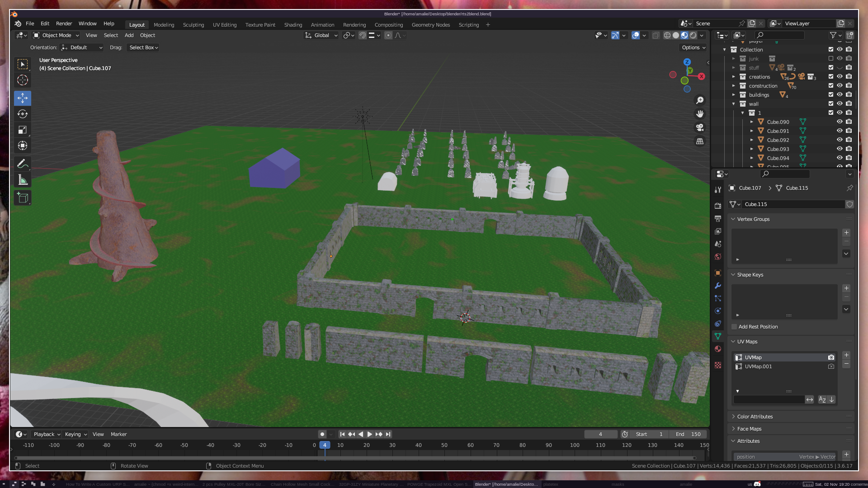Select UVMap.001 in UV Maps list
Screen dimensions: 868x488
click(758, 366)
